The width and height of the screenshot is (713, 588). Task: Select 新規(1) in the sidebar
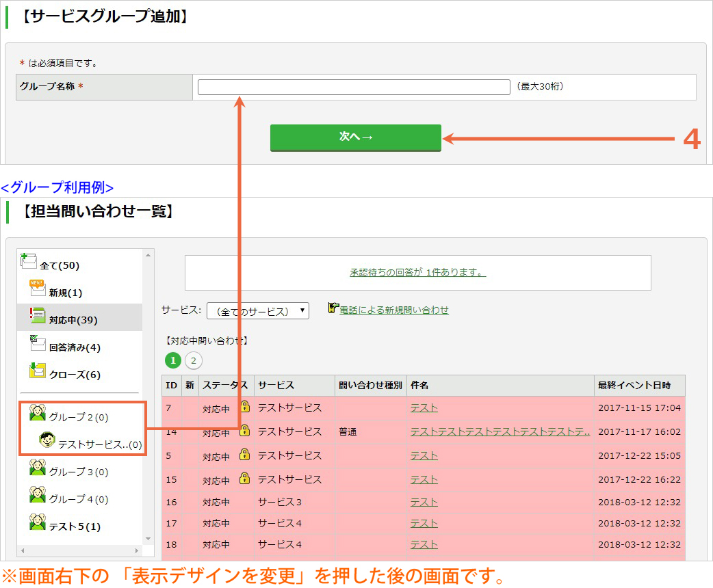[66, 293]
